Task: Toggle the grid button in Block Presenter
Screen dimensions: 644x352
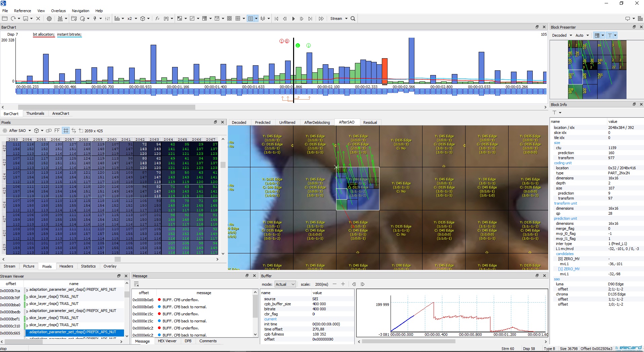Action: pyautogui.click(x=597, y=35)
